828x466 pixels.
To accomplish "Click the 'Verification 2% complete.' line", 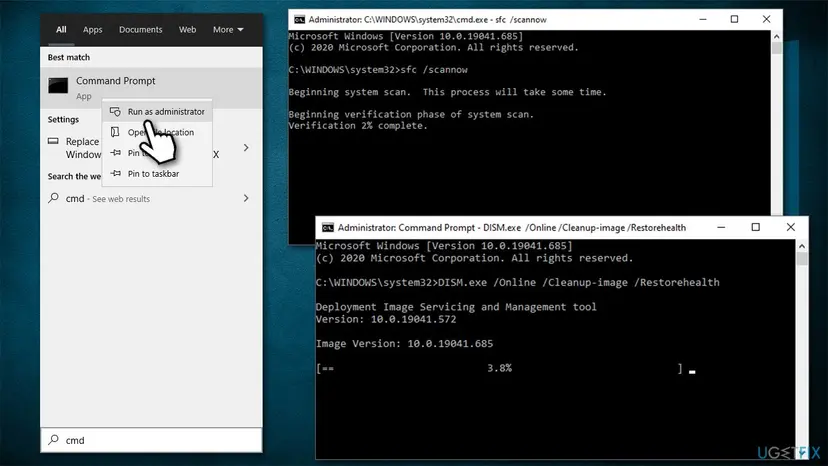I will [x=358, y=126].
